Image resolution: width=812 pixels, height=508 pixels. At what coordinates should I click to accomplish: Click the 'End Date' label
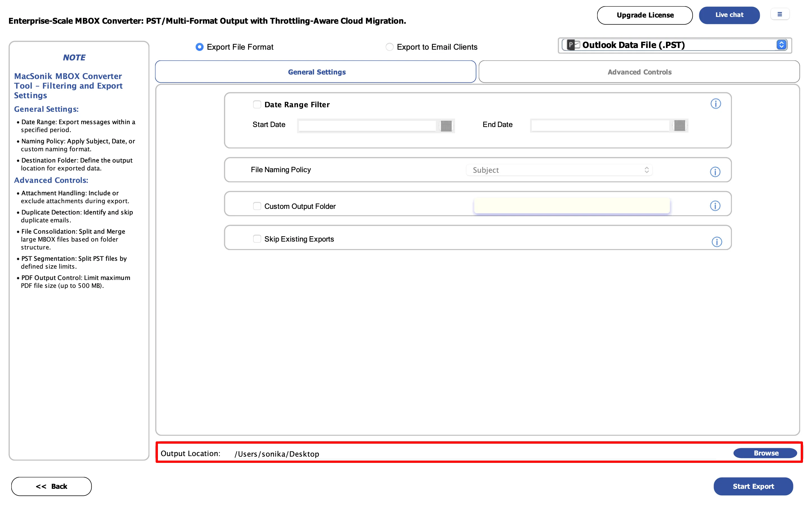(x=497, y=125)
